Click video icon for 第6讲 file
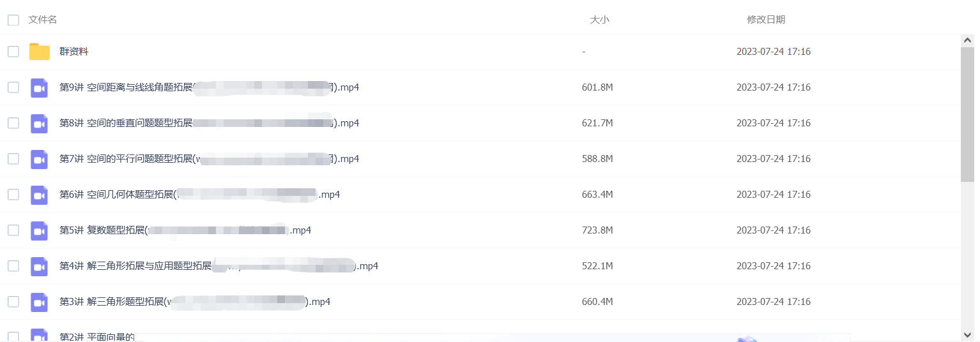The width and height of the screenshot is (980, 342). coord(40,195)
